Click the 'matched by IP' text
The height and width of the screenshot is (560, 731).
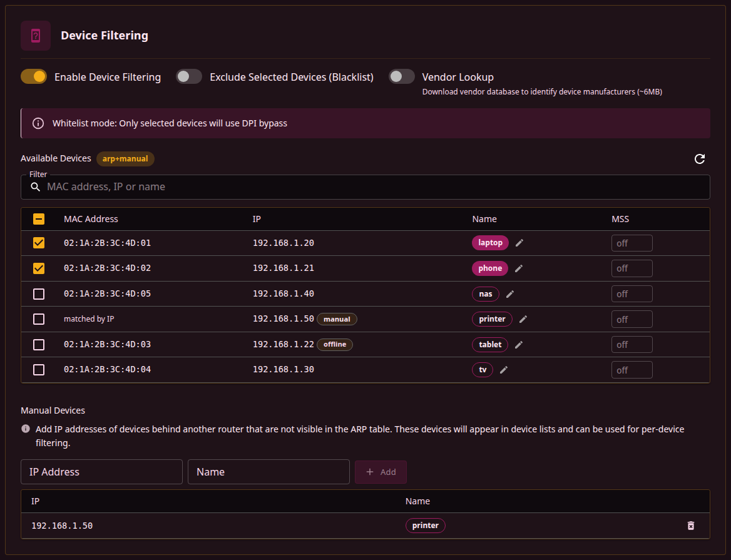[89, 319]
